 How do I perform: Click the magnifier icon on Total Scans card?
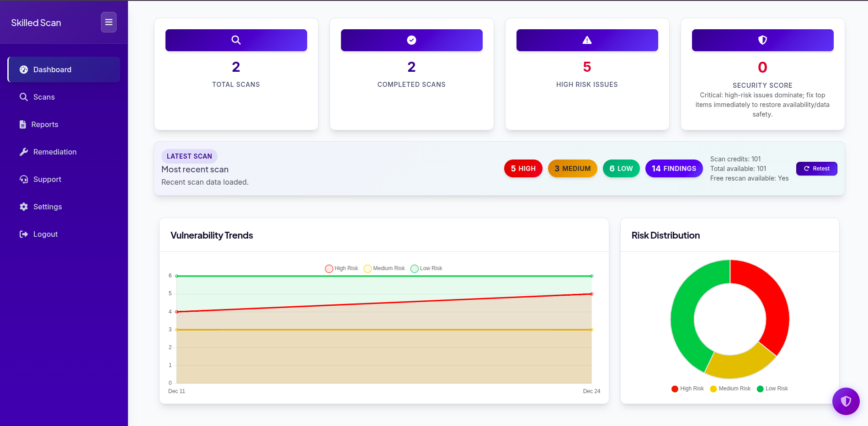[236, 40]
